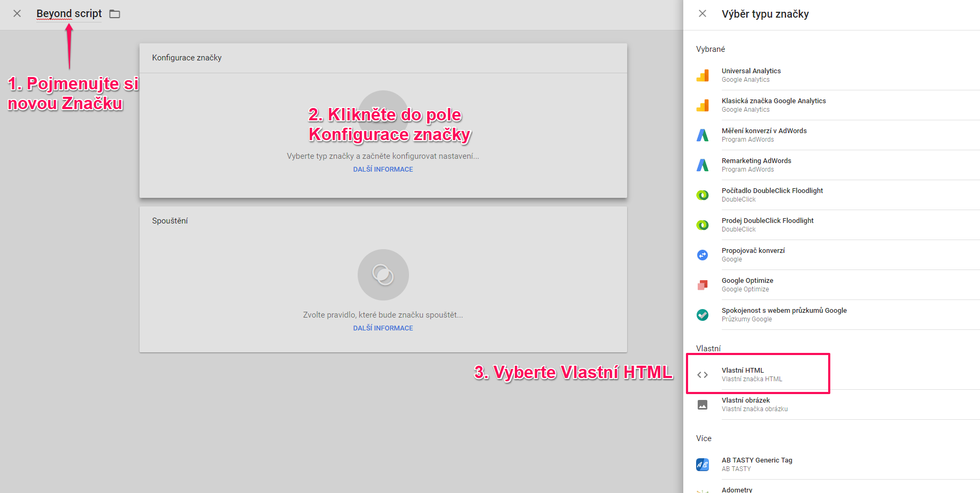Click the Měření konverzí v AdWords icon
The image size is (980, 493).
(703, 135)
